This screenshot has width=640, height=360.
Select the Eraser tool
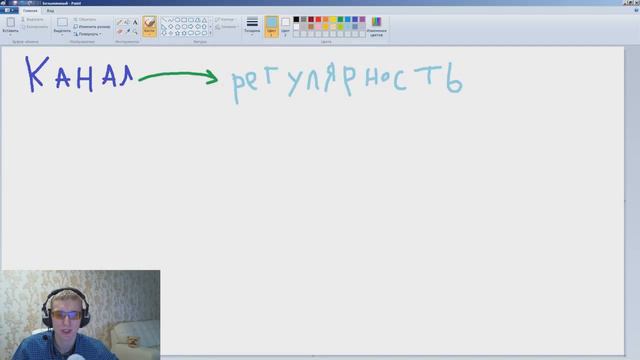120,31
